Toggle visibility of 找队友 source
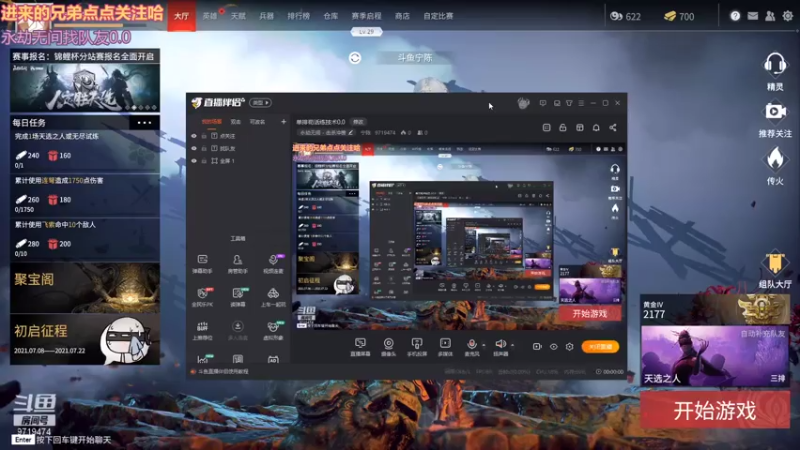800x450 pixels. coord(194,148)
